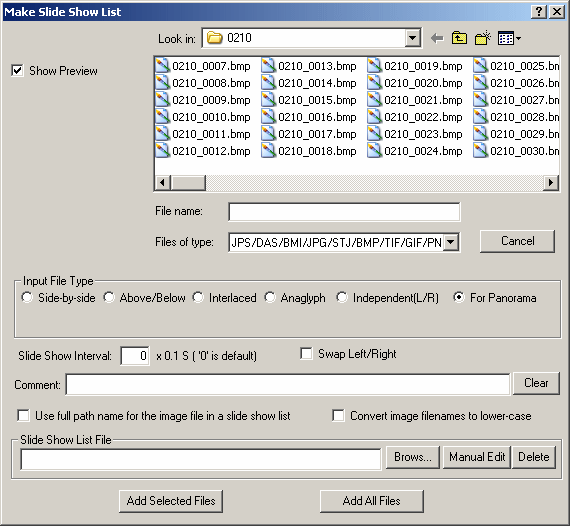Select the 0210_0016.bmp file icon
Viewport: 570px width, 526px height.
pyautogui.click(x=268, y=117)
